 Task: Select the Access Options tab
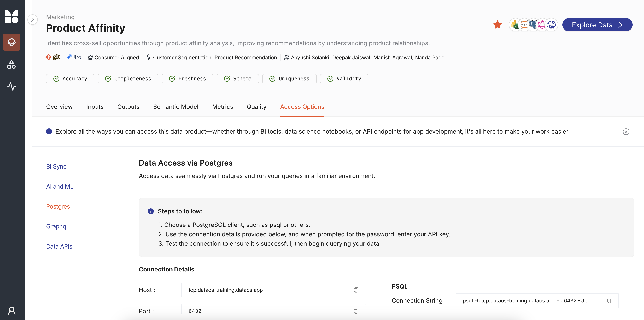[302, 107]
